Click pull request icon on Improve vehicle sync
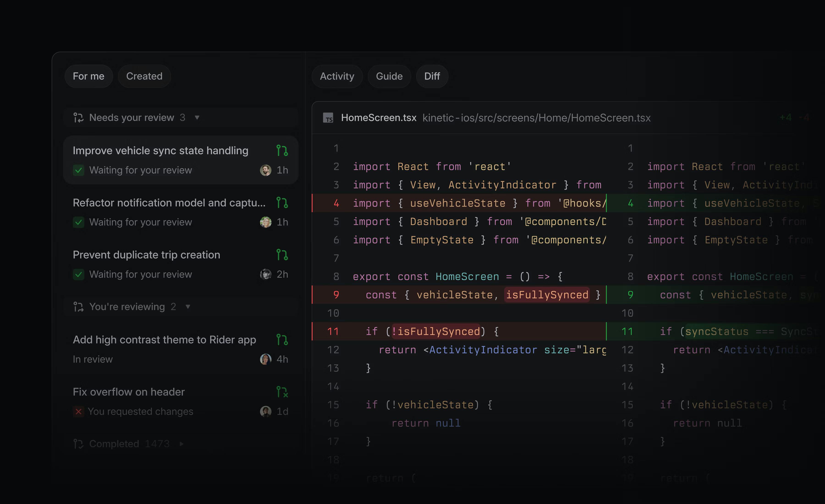The image size is (825, 504). [x=282, y=151]
